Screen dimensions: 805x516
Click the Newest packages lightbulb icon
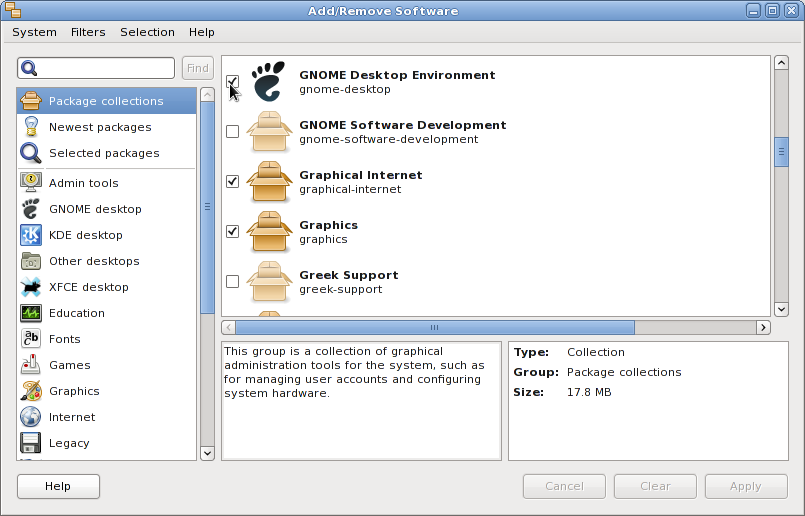(31, 127)
